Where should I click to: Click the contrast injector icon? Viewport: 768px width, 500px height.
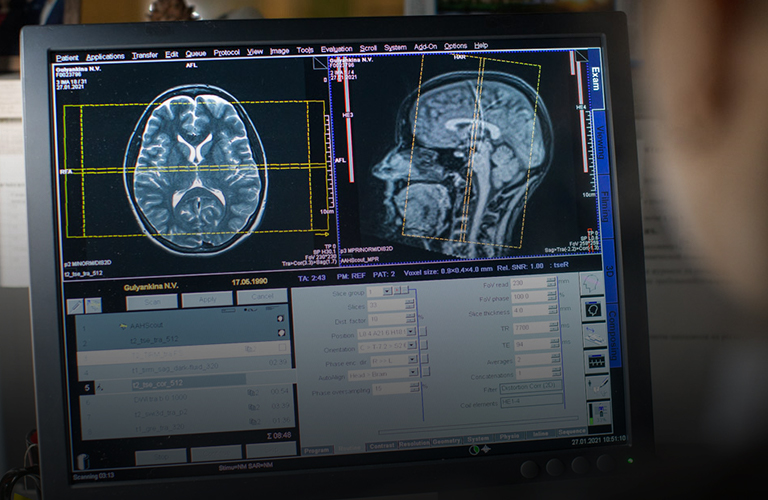(598, 386)
